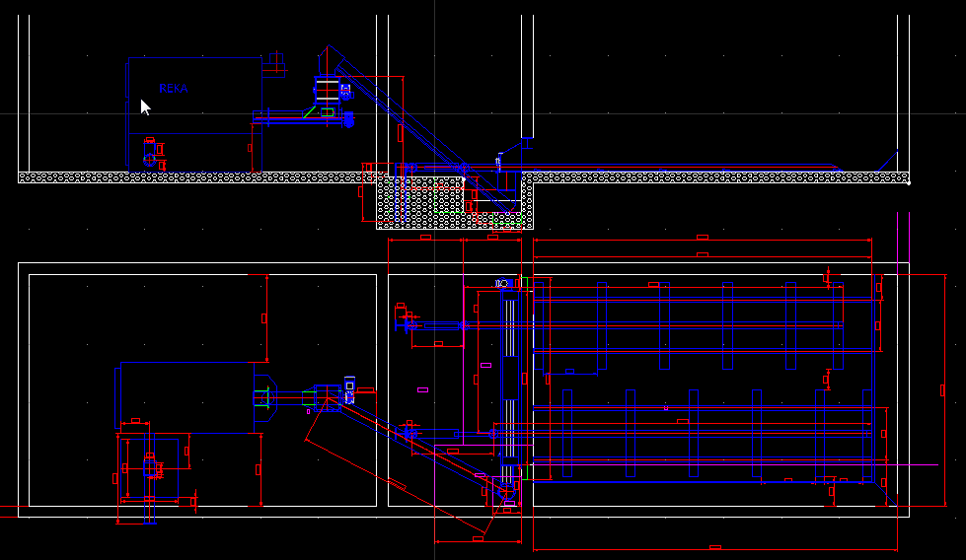Viewport: 966px width, 560px height.
Task: Click the hatched pit below the conveyor
Action: (x=419, y=209)
